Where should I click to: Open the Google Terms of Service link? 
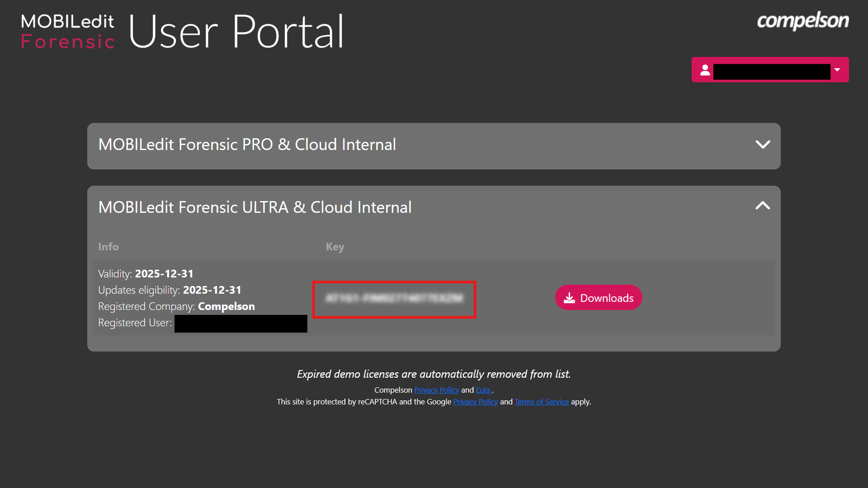[x=542, y=401]
